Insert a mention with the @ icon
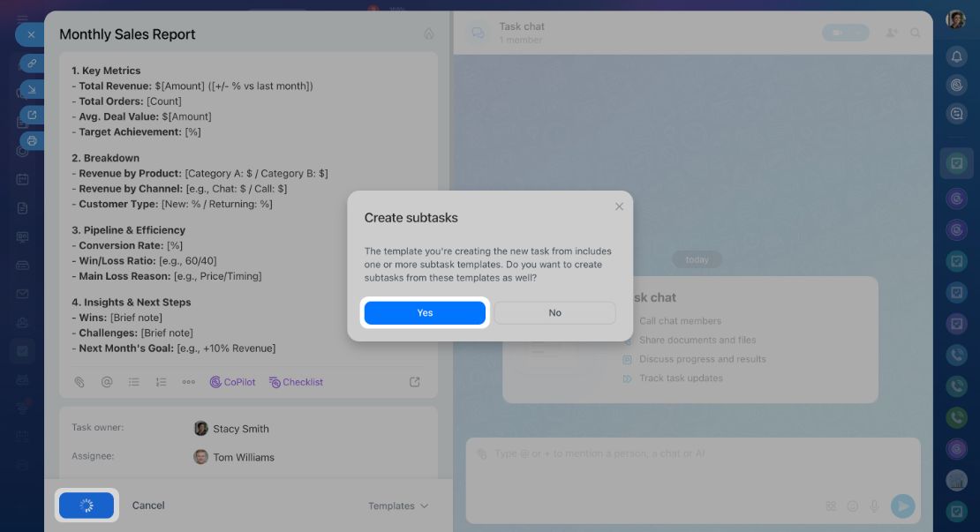 click(107, 382)
